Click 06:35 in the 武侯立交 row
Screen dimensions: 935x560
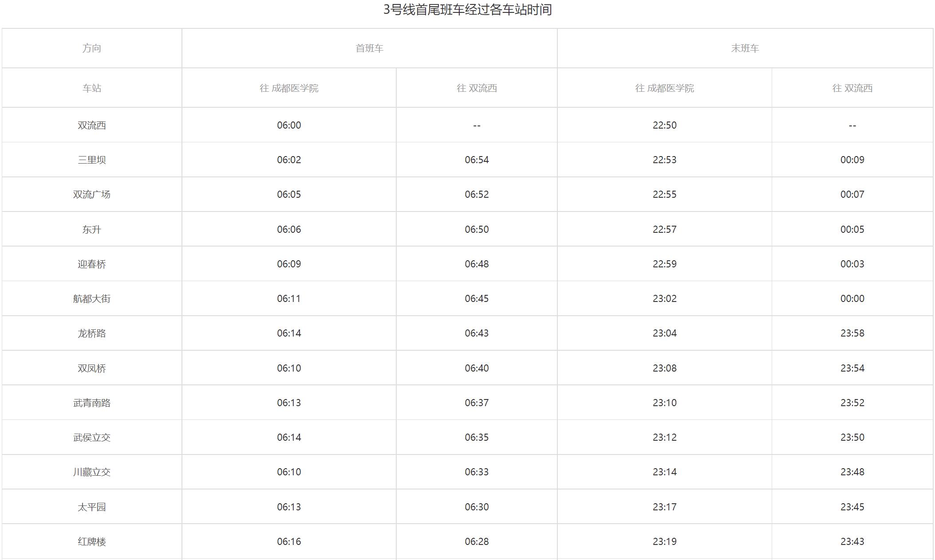tap(477, 437)
